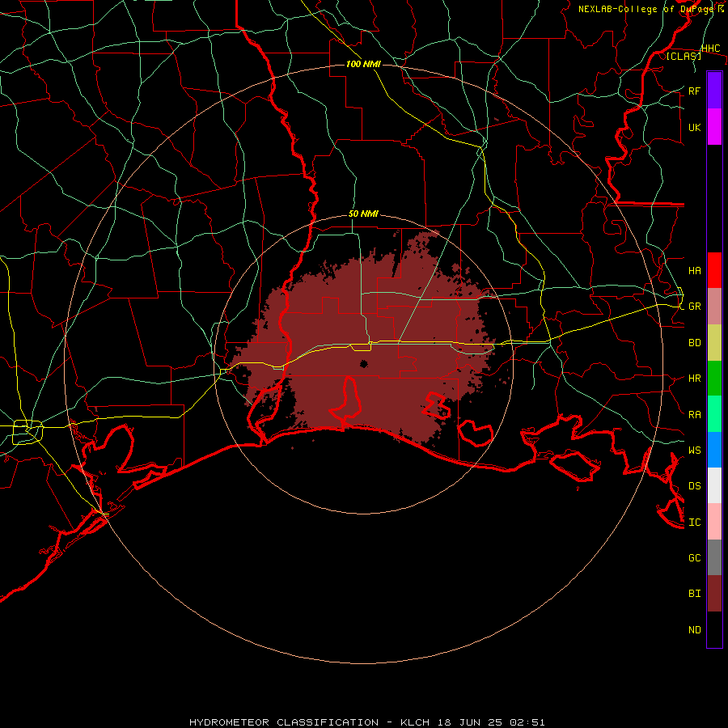Click the UK magenta legend swatch
Viewport: 728px width, 728px height.
pyautogui.click(x=714, y=127)
